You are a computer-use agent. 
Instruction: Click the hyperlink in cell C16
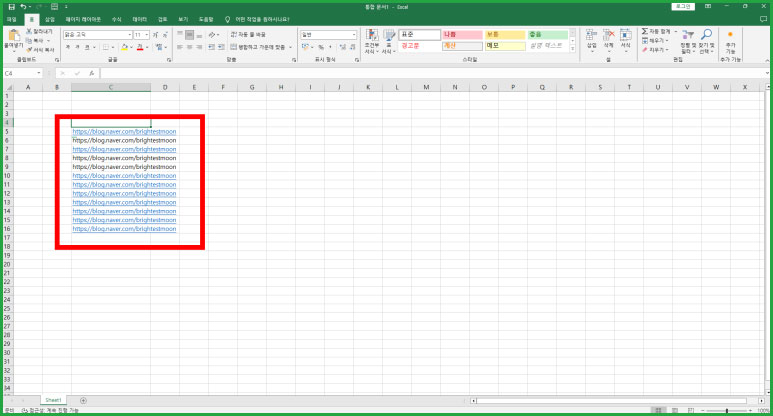point(124,229)
